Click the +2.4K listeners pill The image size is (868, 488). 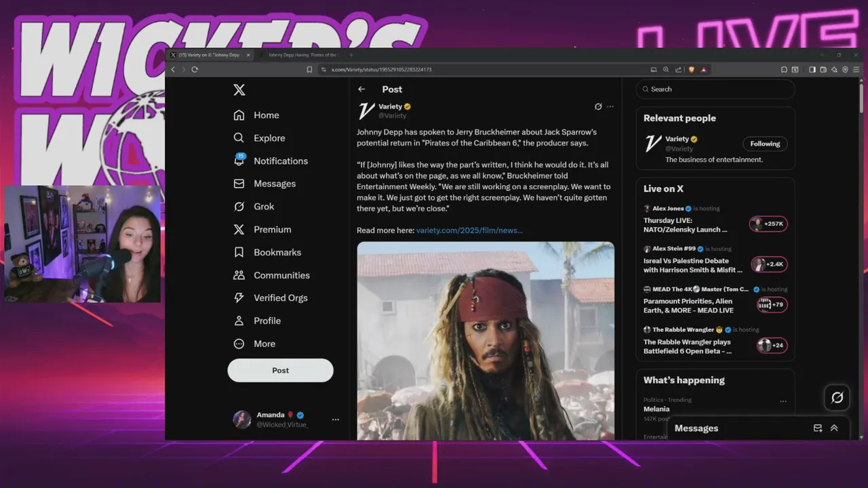point(768,264)
